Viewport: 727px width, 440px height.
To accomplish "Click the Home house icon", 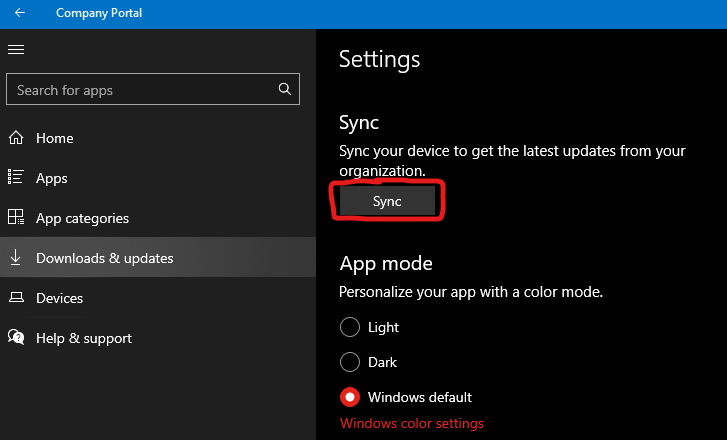I will [x=16, y=138].
